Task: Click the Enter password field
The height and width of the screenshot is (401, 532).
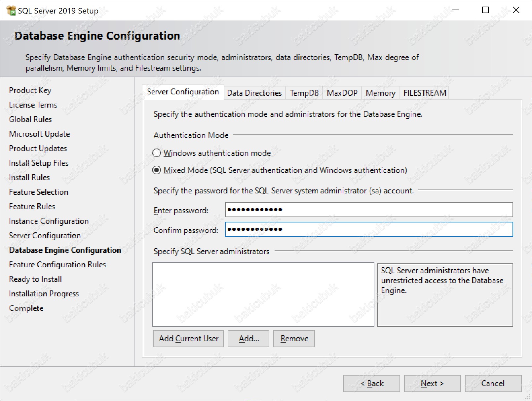Action: click(369, 210)
